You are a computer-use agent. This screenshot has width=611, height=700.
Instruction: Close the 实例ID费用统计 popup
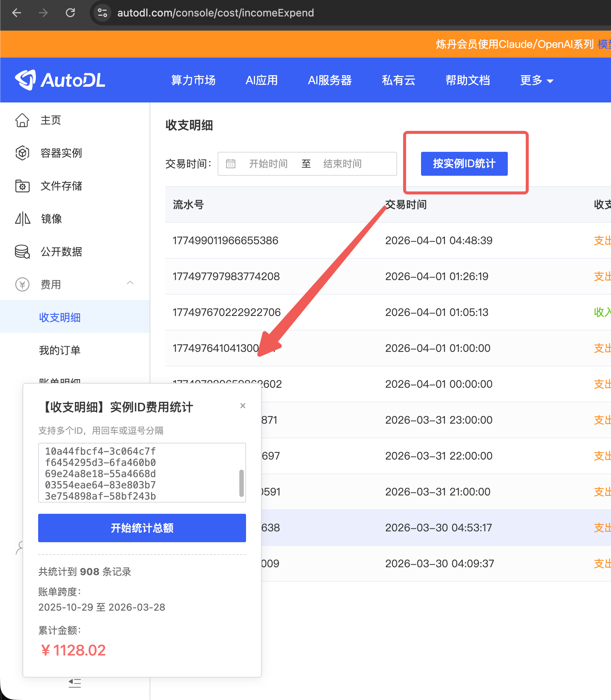pyautogui.click(x=243, y=406)
